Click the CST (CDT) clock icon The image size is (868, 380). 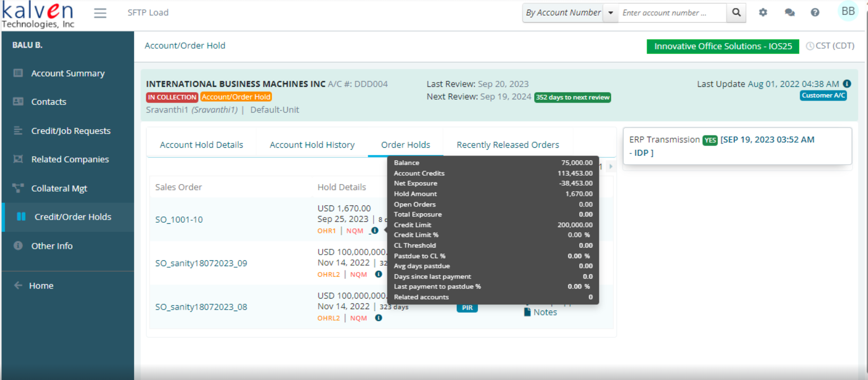(x=810, y=46)
